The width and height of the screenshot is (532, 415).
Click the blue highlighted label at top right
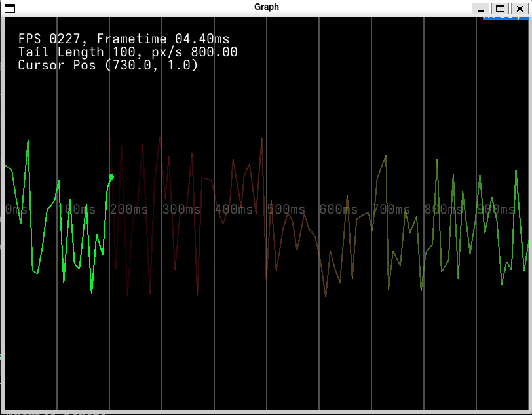(505, 18)
